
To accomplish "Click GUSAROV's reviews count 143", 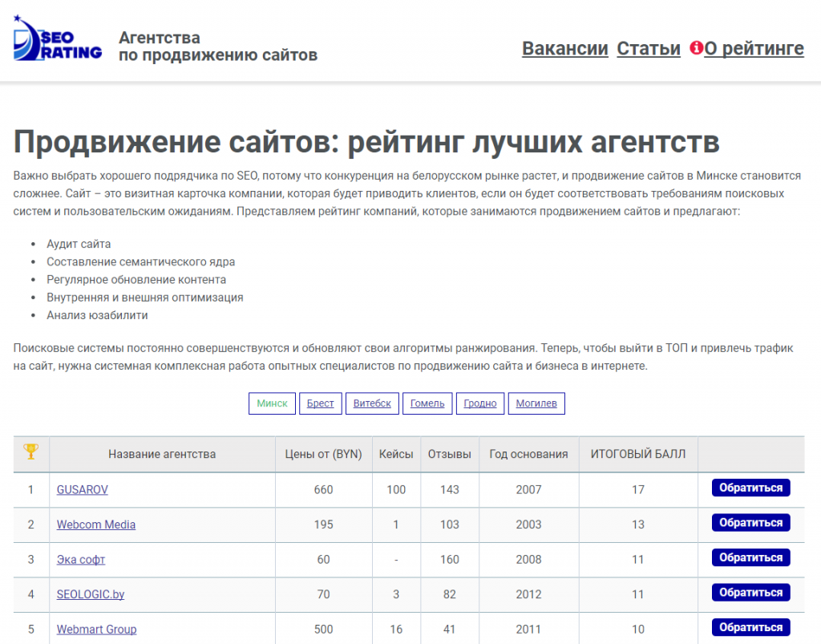I will (449, 489).
